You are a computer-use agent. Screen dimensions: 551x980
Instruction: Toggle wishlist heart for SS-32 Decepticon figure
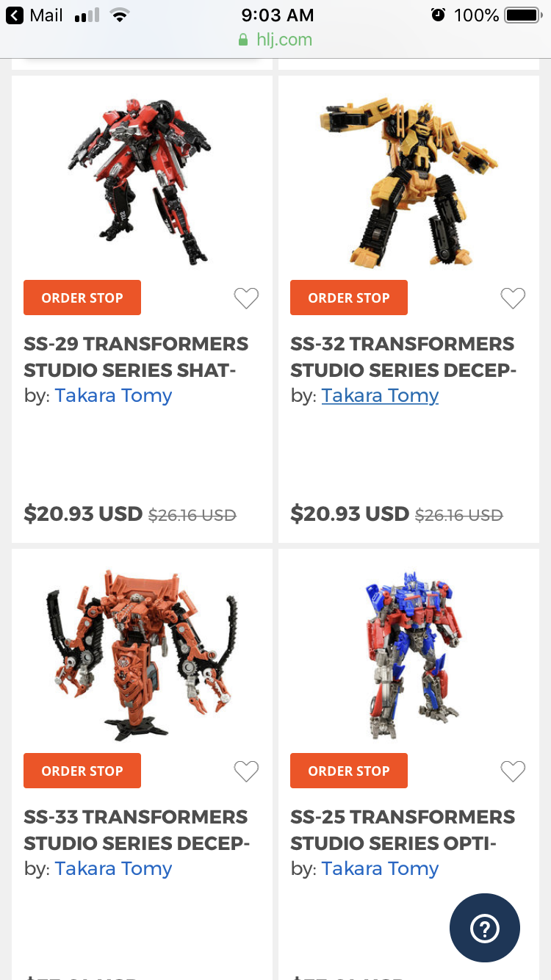513,298
